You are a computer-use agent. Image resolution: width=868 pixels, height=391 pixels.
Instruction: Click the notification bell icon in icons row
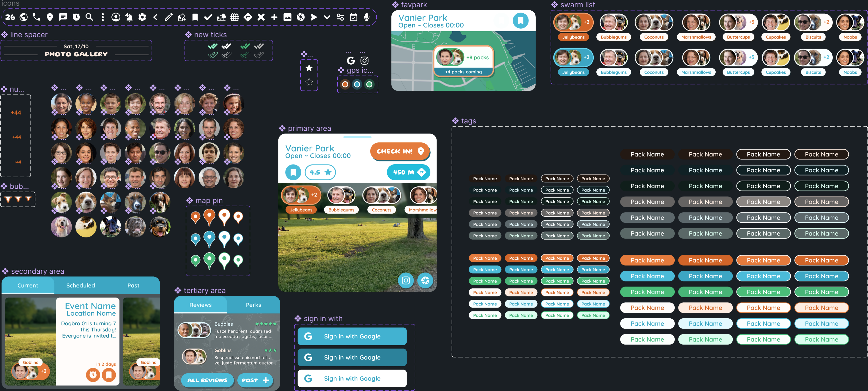click(129, 17)
